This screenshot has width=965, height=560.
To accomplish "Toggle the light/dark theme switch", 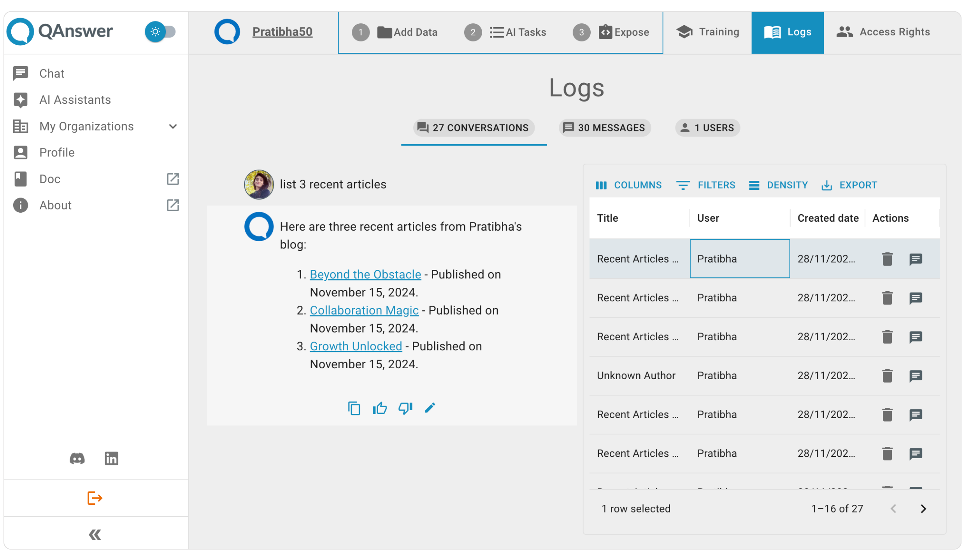I will click(x=160, y=31).
